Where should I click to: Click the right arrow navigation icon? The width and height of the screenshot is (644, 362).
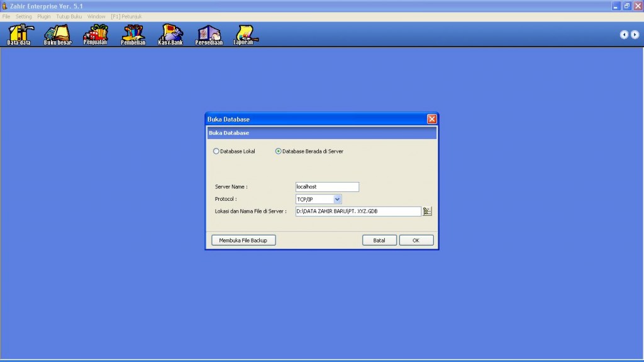pos(635,35)
